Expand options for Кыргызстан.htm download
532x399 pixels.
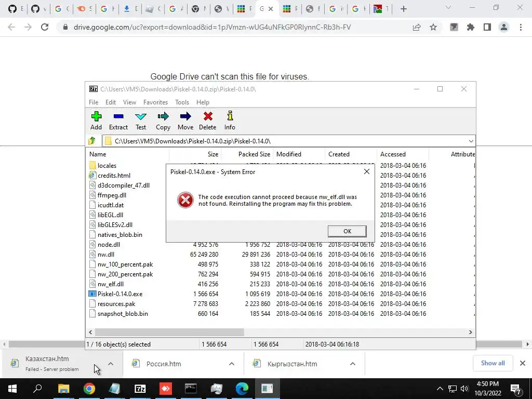(353, 363)
